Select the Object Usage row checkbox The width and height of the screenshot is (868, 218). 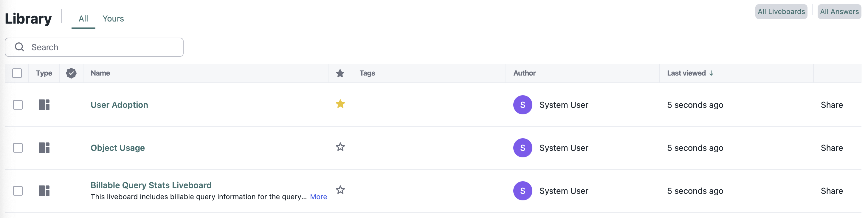(18, 148)
